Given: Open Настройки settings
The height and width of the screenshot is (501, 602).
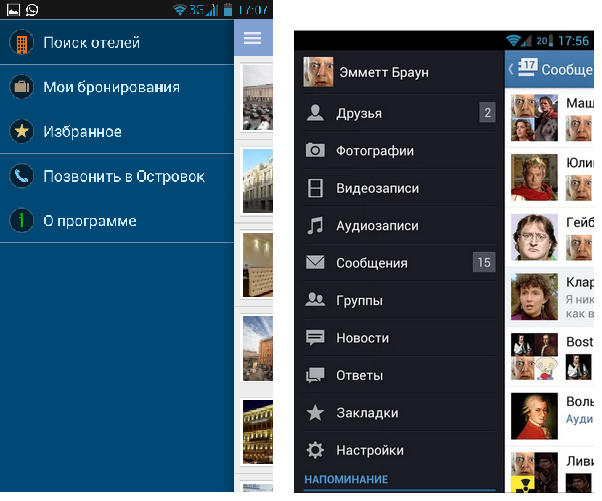Looking at the screenshot, I should [399, 450].
